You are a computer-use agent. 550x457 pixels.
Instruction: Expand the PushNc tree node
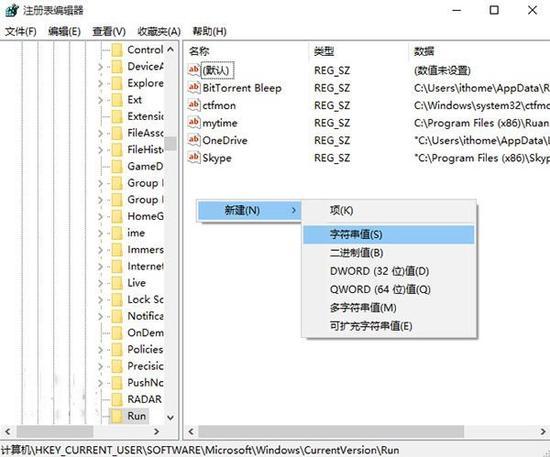click(x=101, y=383)
